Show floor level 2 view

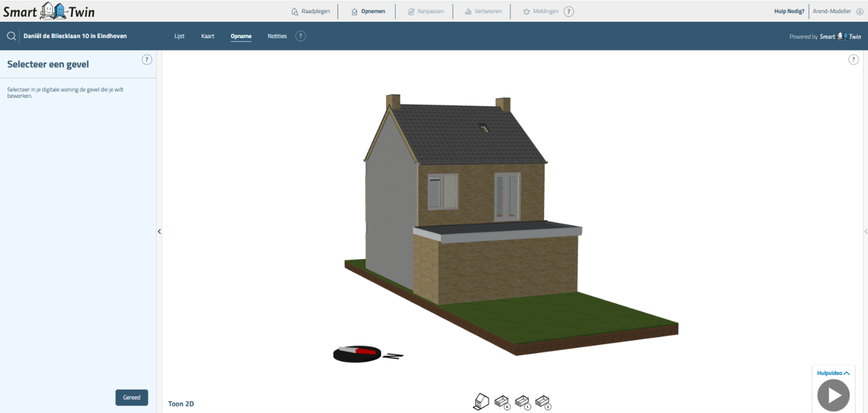pyautogui.click(x=542, y=402)
